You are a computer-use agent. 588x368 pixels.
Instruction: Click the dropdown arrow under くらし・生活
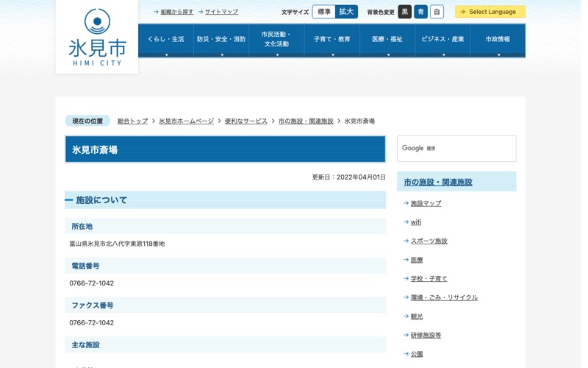pyautogui.click(x=167, y=54)
